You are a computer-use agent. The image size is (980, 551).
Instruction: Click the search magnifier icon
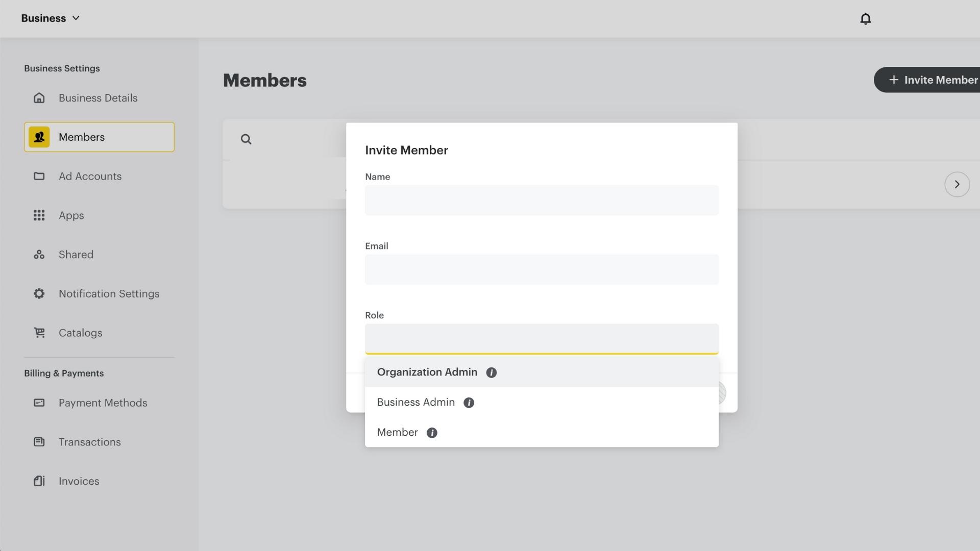tap(246, 139)
